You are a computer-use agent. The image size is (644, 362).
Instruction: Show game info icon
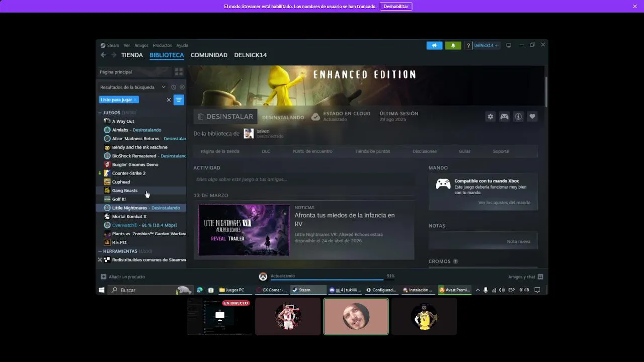pyautogui.click(x=518, y=117)
